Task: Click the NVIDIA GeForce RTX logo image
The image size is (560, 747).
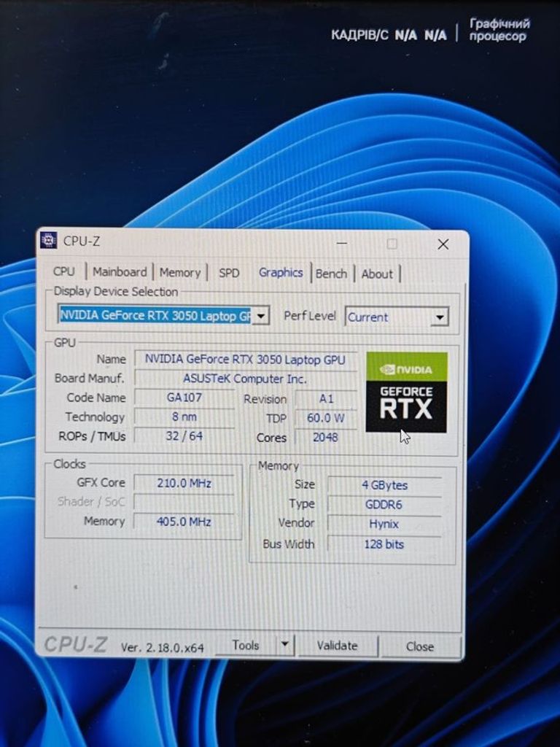Action: tap(407, 392)
